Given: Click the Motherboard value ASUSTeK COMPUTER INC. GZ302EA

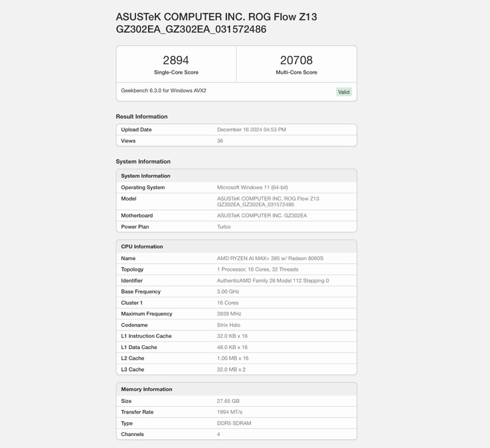Looking at the screenshot, I should (x=262, y=216).
